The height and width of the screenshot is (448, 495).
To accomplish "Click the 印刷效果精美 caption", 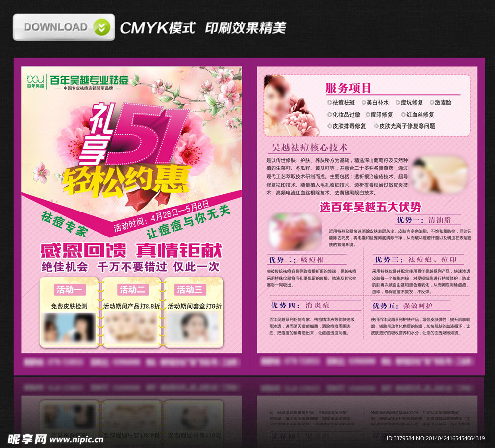I will point(246,28).
